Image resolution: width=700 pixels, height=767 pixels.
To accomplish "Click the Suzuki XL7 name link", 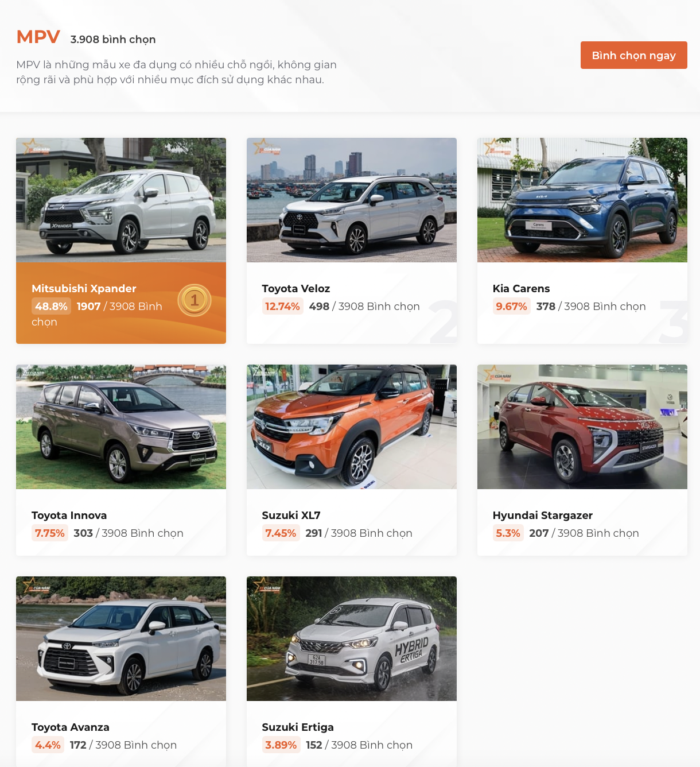I will pyautogui.click(x=291, y=516).
